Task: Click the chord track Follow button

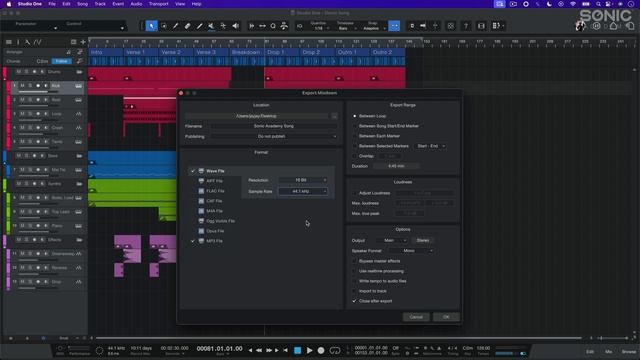Action: pos(61,61)
